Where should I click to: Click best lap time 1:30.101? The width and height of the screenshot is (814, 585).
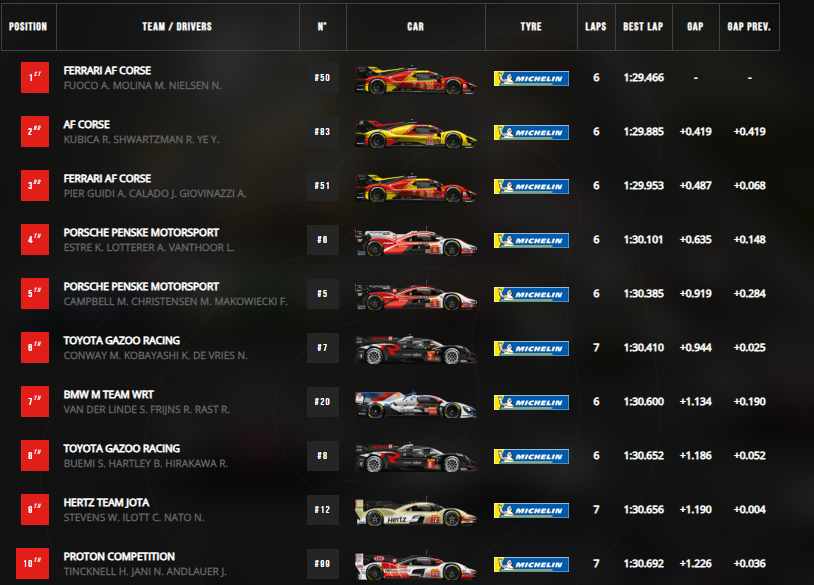tap(644, 240)
